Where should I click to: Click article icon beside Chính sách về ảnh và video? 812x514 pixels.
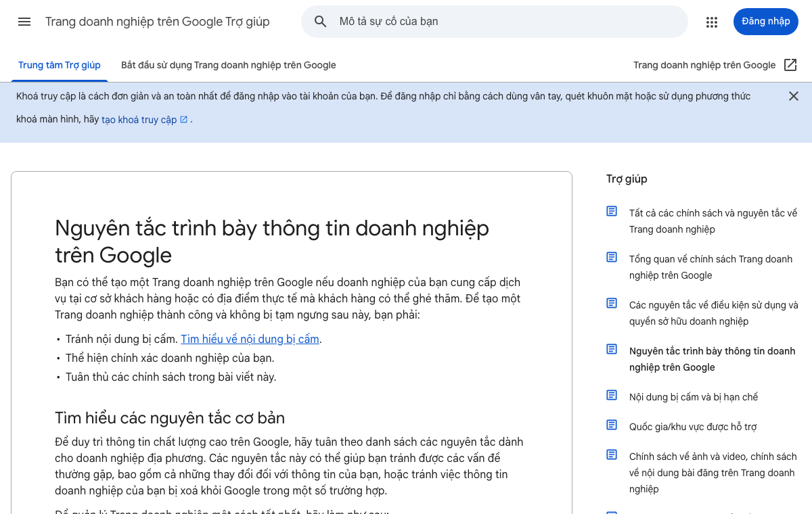(x=612, y=454)
